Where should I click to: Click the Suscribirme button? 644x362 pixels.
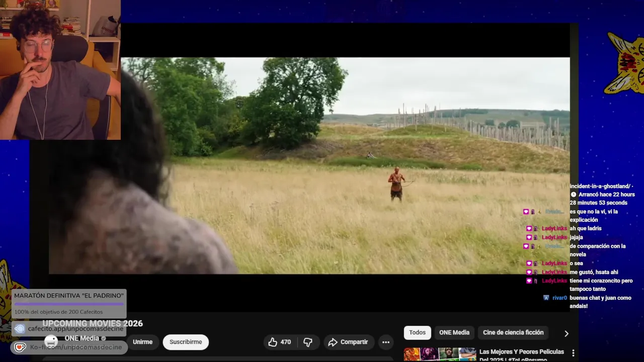point(186,342)
